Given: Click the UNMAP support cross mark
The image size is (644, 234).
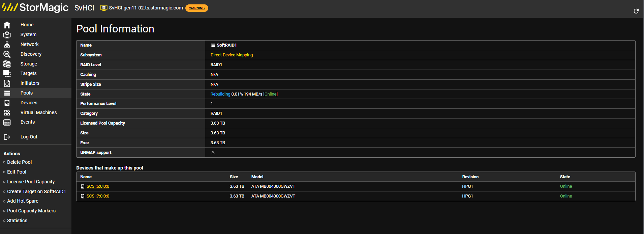Looking at the screenshot, I should click(x=213, y=153).
